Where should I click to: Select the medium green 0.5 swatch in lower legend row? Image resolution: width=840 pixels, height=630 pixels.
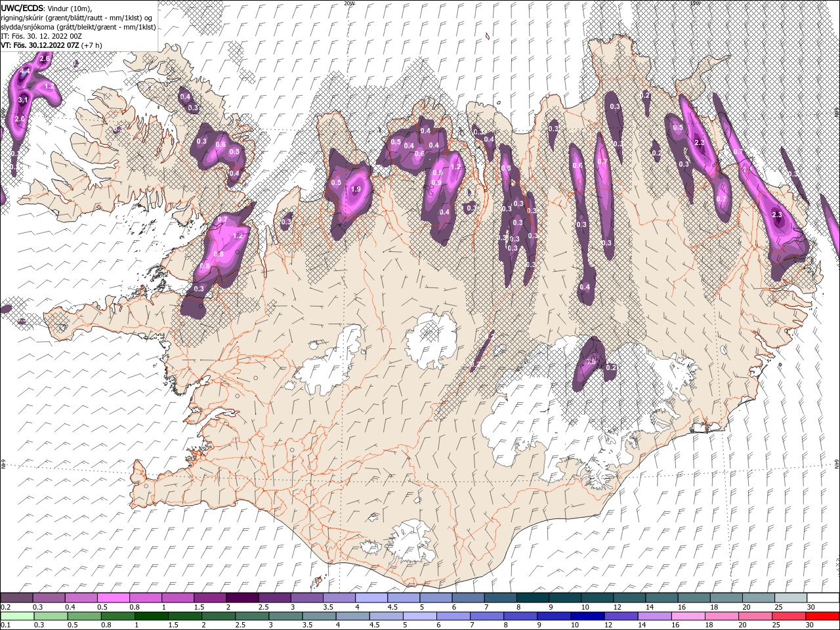(x=83, y=616)
